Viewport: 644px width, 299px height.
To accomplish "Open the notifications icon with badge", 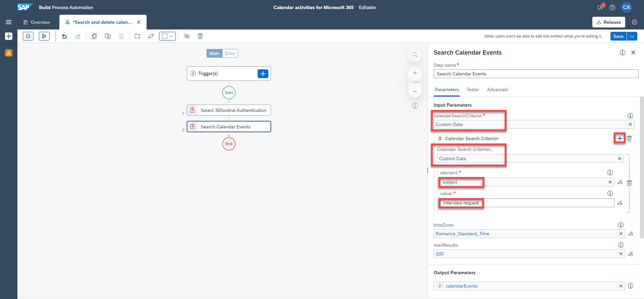I will pyautogui.click(x=600, y=7).
